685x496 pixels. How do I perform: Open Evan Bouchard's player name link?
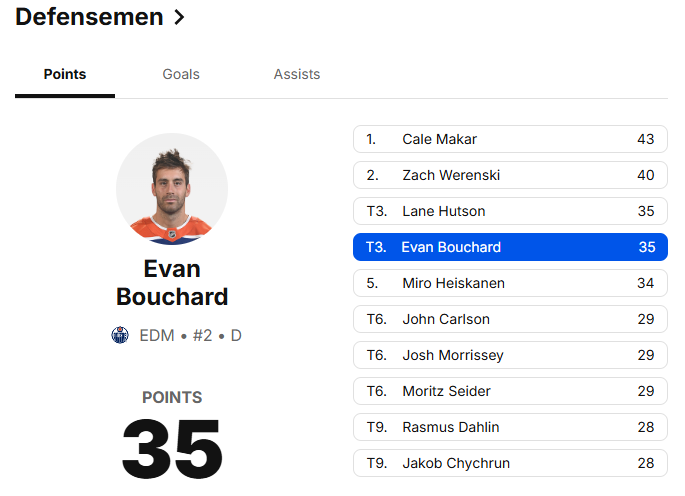[x=172, y=283]
